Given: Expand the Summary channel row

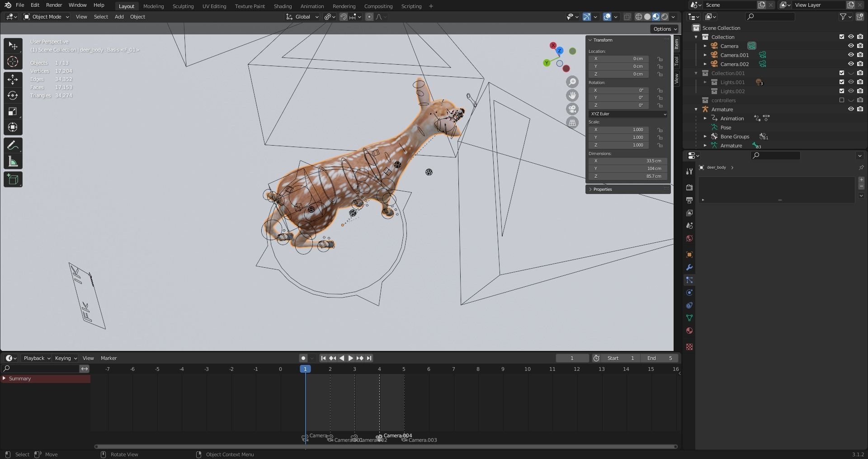Looking at the screenshot, I should tap(4, 379).
